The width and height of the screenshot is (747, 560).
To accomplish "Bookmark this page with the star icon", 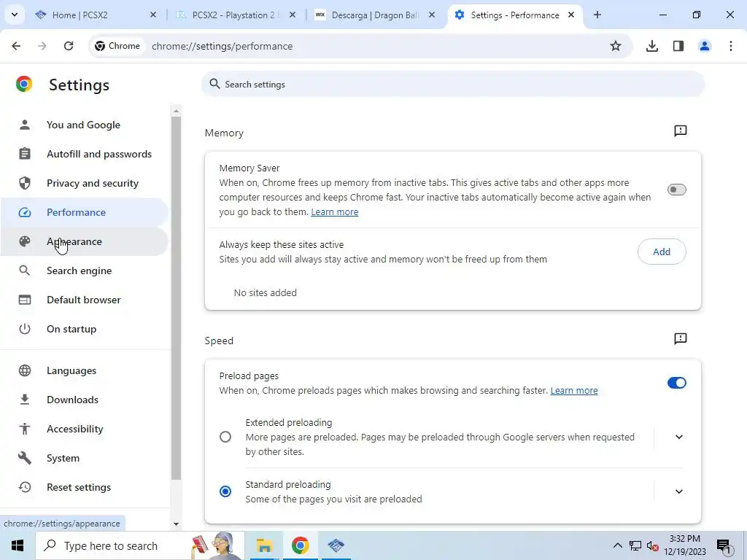I will pyautogui.click(x=616, y=46).
